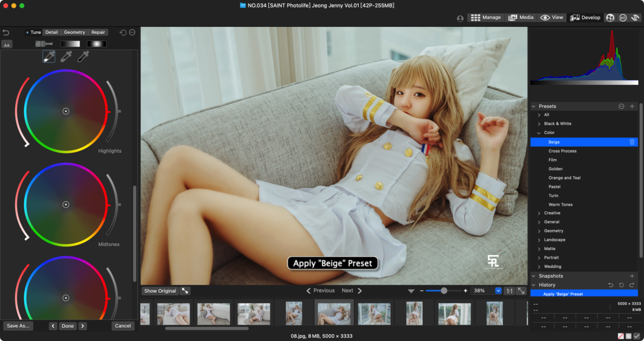Expand the Creative presets group
This screenshot has width=644, height=341.
click(539, 213)
